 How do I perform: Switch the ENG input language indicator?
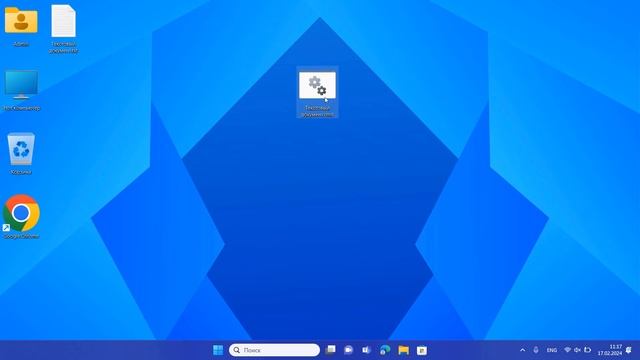(x=552, y=350)
